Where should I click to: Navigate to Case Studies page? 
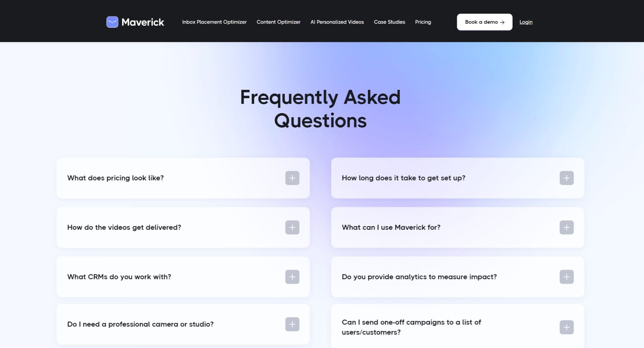(x=389, y=22)
